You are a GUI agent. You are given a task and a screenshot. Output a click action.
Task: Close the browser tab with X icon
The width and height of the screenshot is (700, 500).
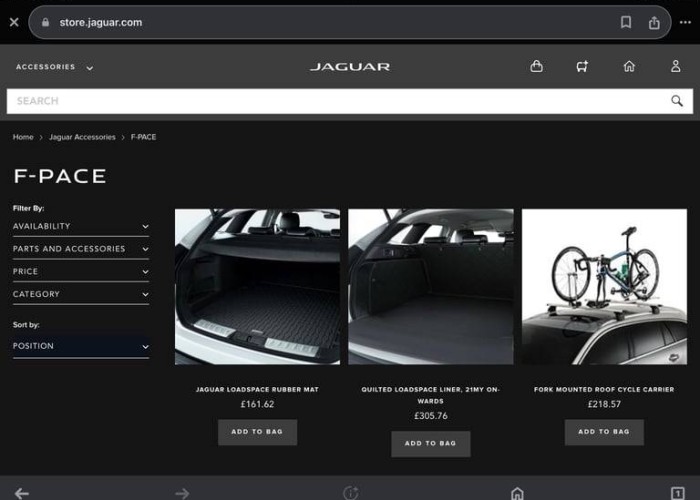click(x=14, y=22)
